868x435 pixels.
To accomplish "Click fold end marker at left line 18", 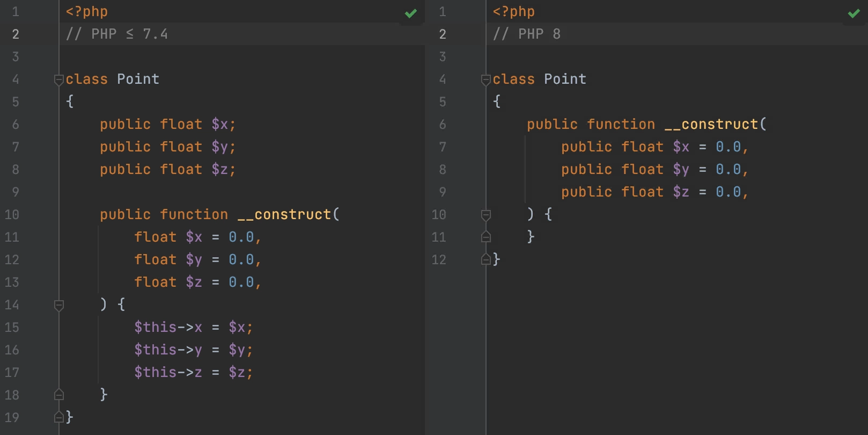I will click(x=59, y=395).
